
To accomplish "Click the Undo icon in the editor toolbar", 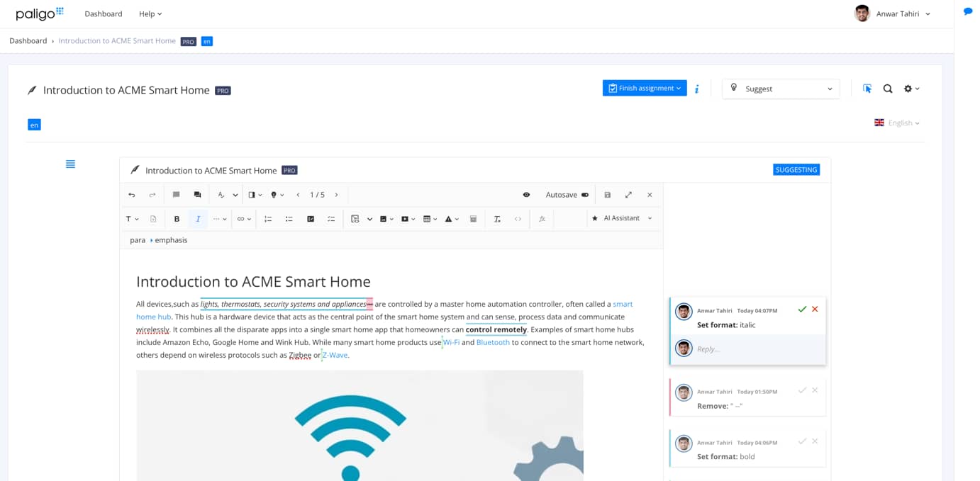I will [132, 194].
